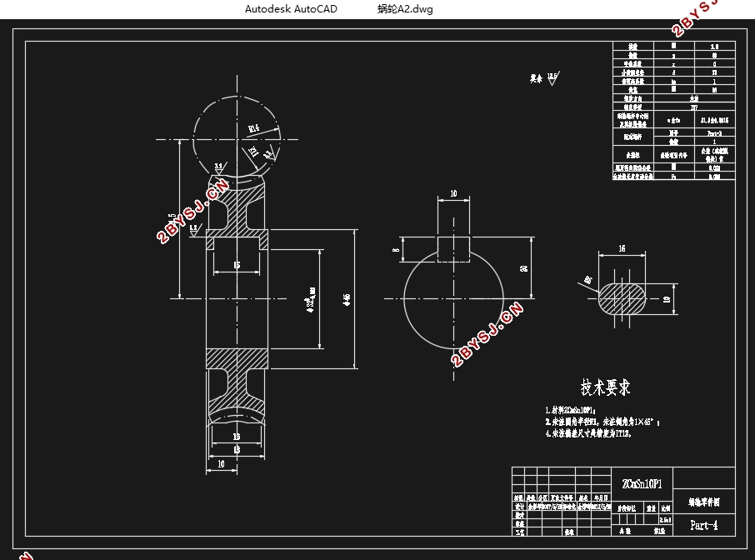Click the "φ46" diameter dimension text
This screenshot has height=560, width=755.
point(347,299)
